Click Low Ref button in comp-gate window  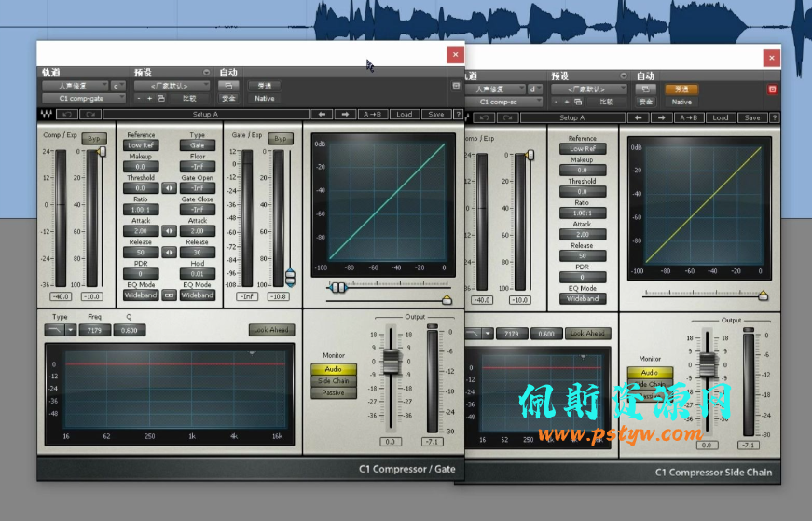[x=141, y=145]
